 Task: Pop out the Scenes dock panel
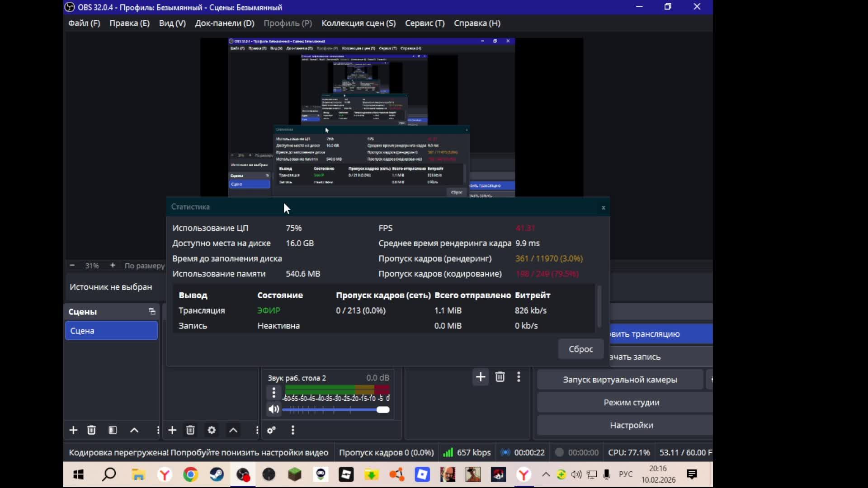(152, 311)
